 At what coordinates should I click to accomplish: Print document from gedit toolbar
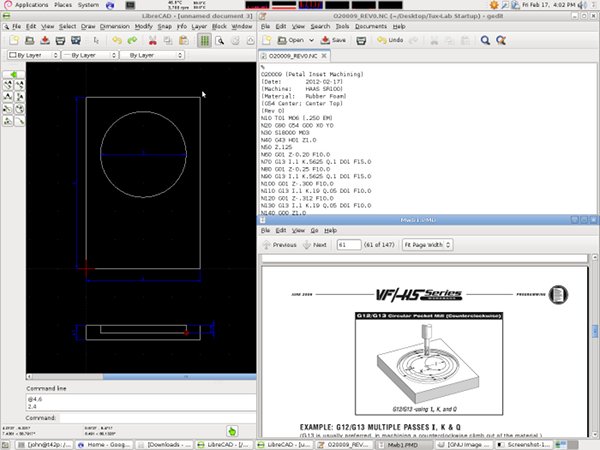[x=361, y=40]
